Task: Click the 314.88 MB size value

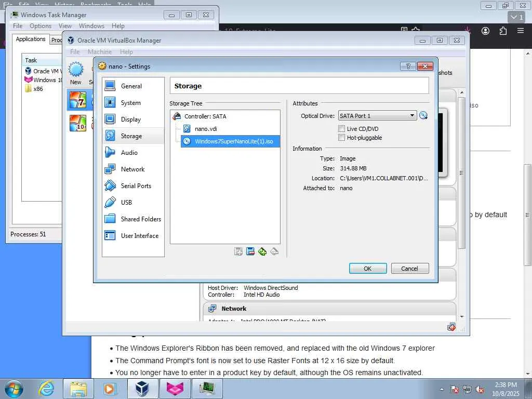Action: 353,168
